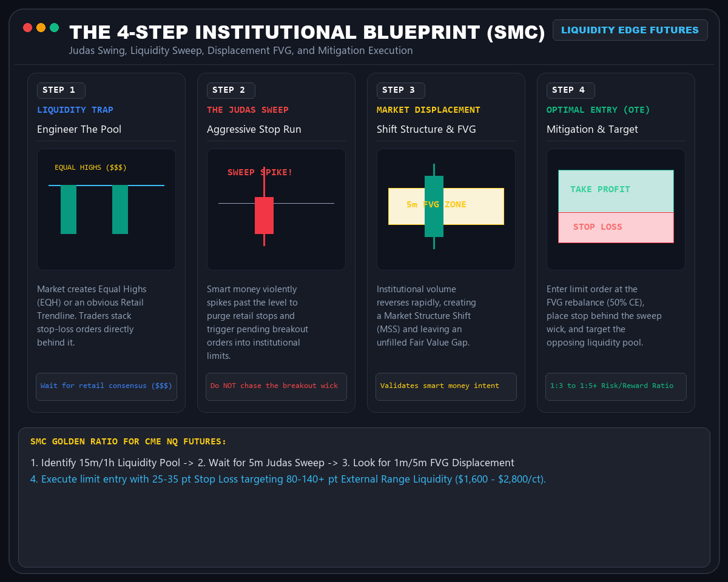Click the blue step 4 execution text line

click(x=288, y=479)
